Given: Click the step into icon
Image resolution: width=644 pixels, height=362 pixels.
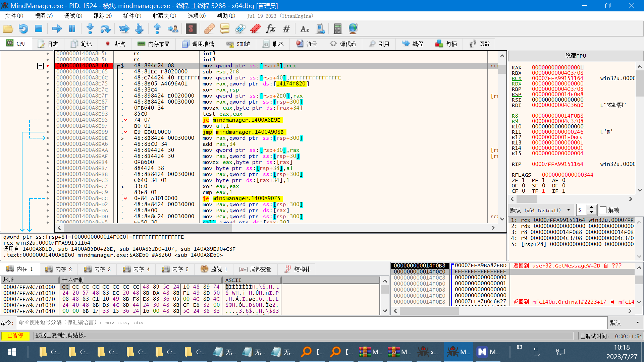Looking at the screenshot, I should [x=90, y=29].
